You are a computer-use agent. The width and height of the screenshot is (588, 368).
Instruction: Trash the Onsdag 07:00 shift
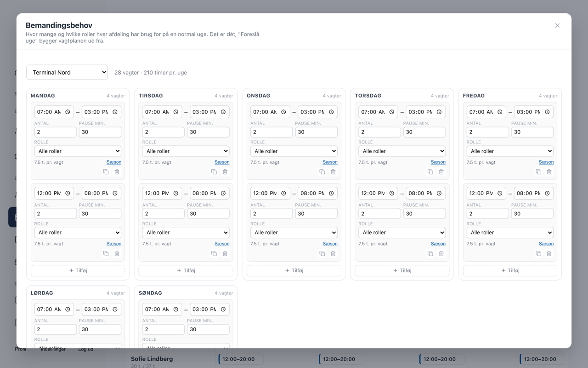[333, 172]
